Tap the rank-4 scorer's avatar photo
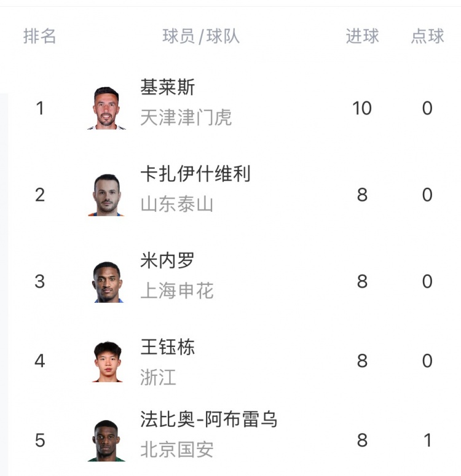The height and width of the screenshot is (476, 461). pyautogui.click(x=107, y=361)
